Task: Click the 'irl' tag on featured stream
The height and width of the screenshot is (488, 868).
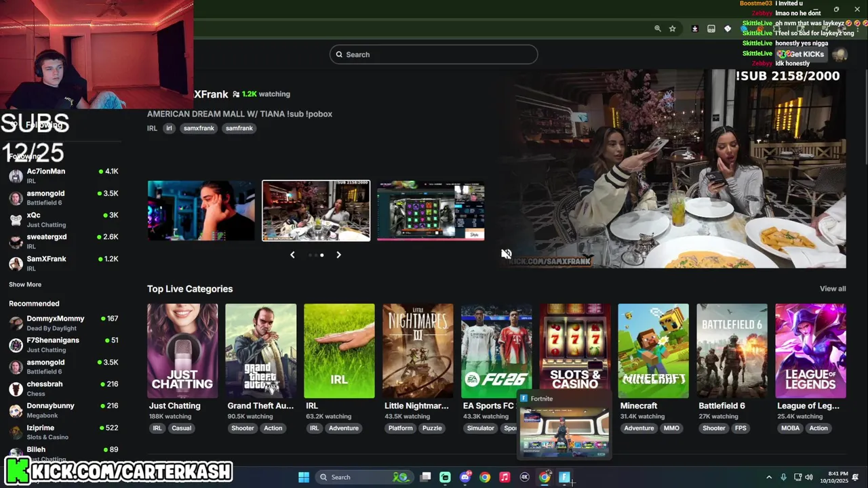Action: (169, 128)
